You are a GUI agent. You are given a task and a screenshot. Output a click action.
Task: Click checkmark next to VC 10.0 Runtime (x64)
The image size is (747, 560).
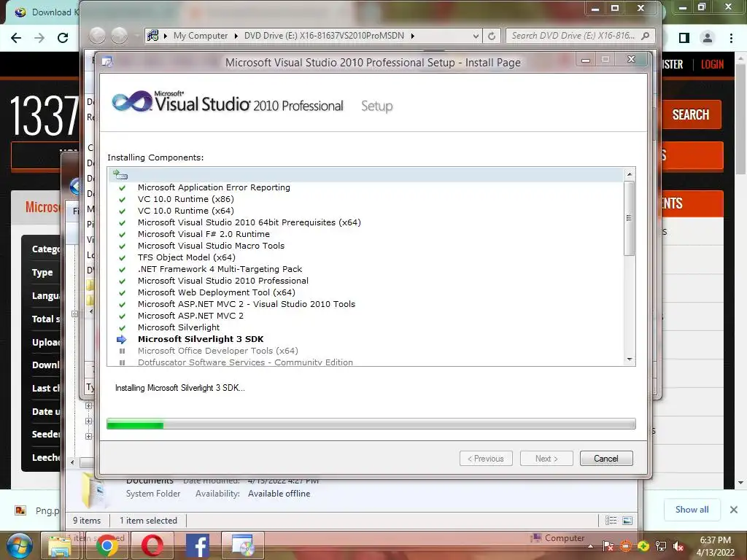(x=122, y=211)
